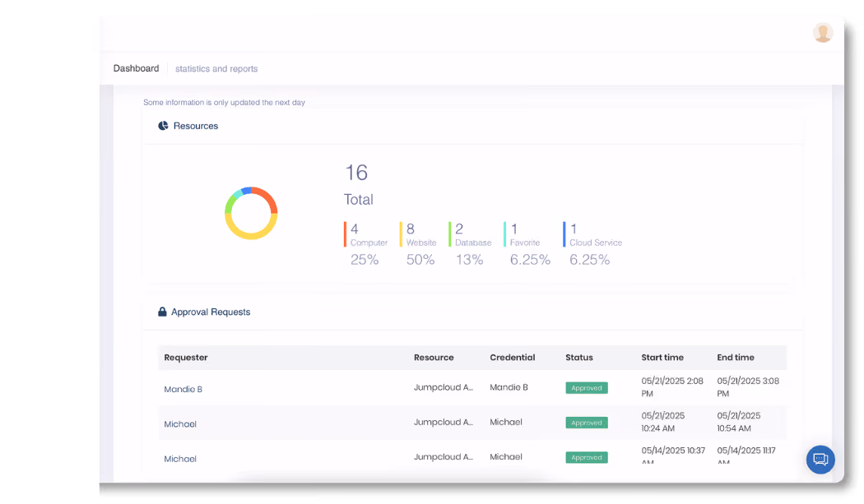The width and height of the screenshot is (864, 504).
Task: Click the Approved badge in 05/14/2025 row
Action: (586, 457)
